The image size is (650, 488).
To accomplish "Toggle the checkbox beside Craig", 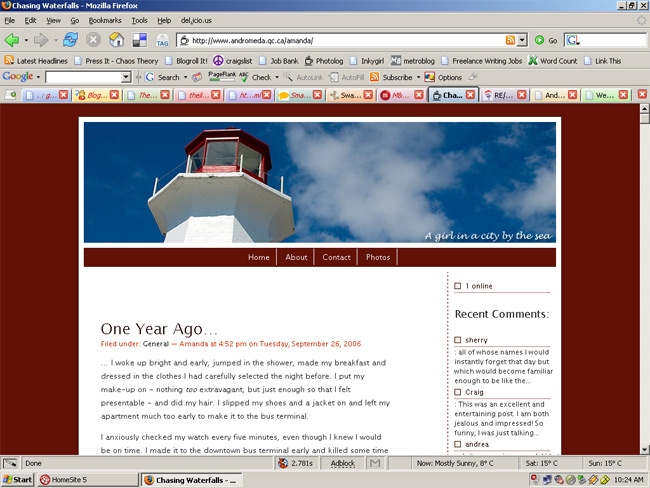I will [458, 392].
